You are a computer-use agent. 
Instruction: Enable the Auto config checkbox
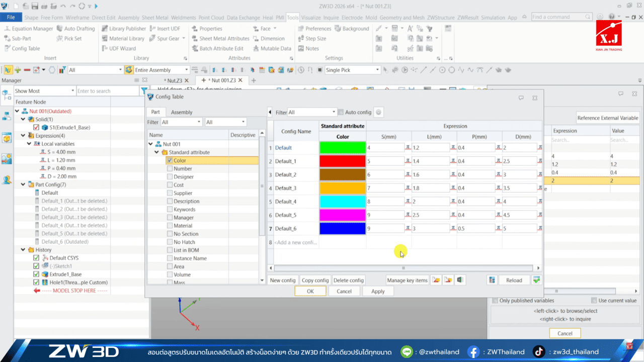pos(341,112)
